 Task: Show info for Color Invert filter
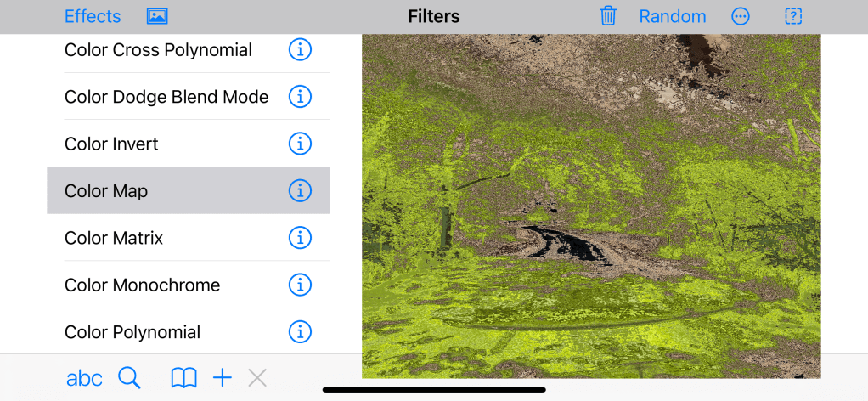pos(300,144)
